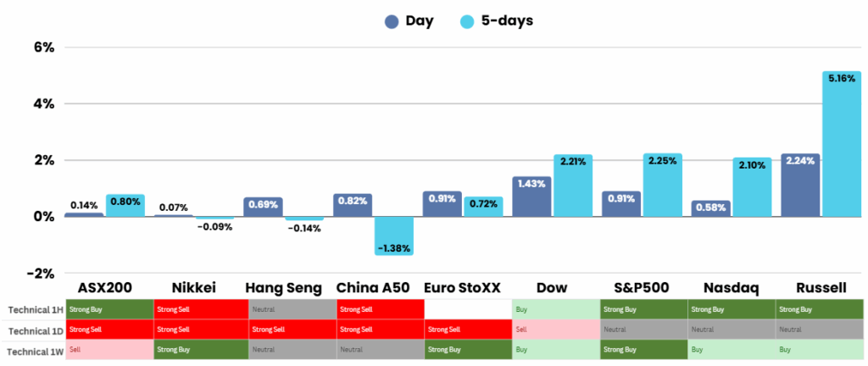The width and height of the screenshot is (868, 366).
Task: Click Hang Seng Technical 1H Neutral cell
Action: [x=287, y=310]
